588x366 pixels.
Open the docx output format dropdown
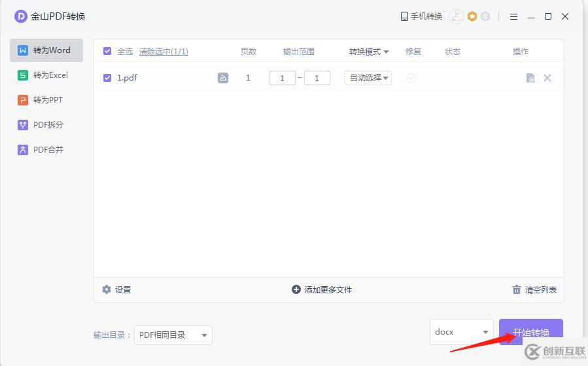point(461,332)
